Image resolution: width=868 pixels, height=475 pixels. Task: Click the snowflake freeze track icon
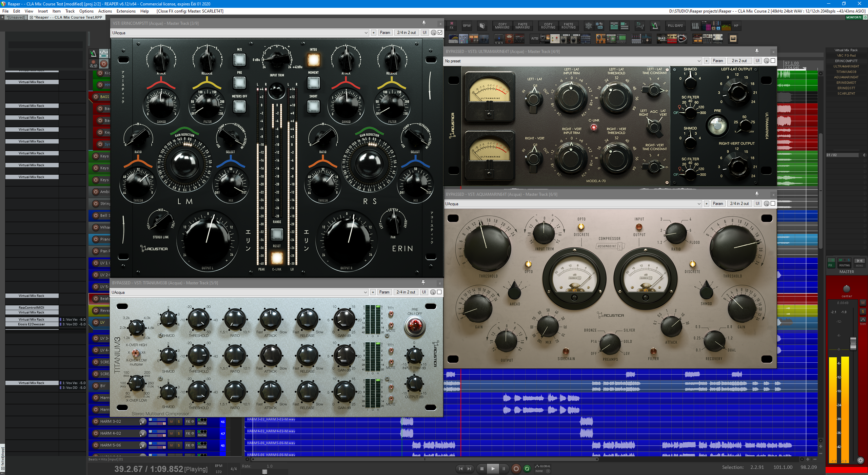coord(588,26)
